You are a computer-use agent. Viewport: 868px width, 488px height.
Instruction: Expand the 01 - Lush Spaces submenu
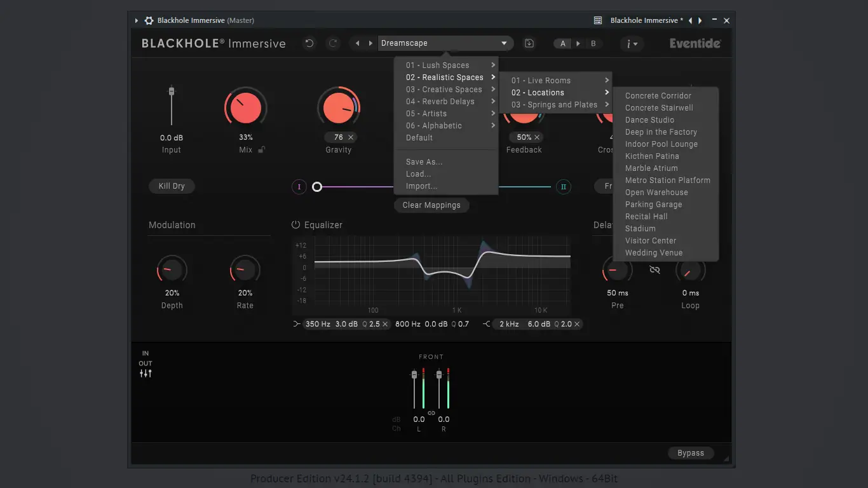click(446, 65)
